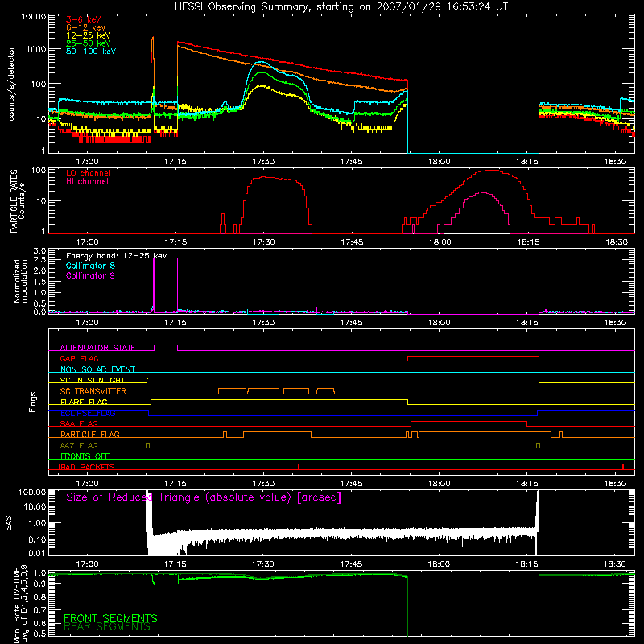The height and width of the screenshot is (644, 644).
Task: Click the FRONT SEGMENTS legend label
Action: tap(110, 618)
